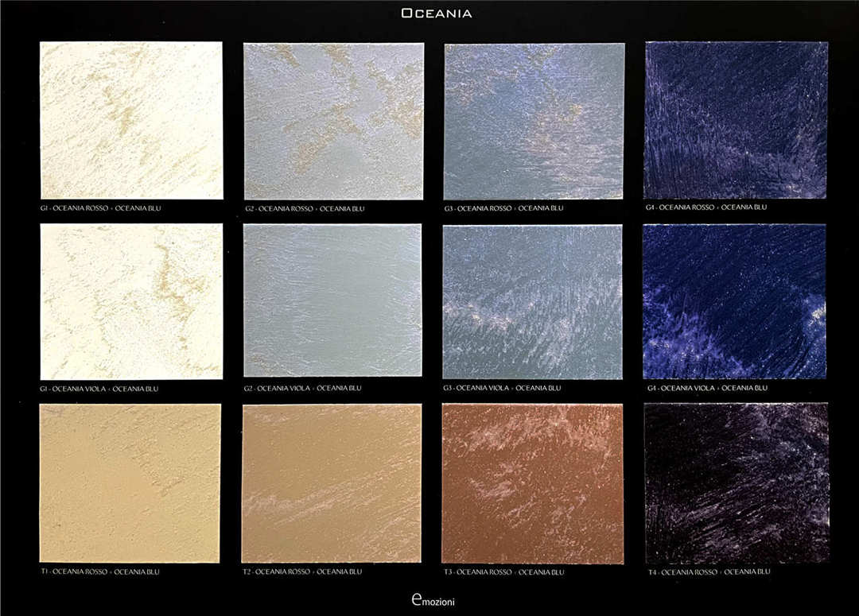Click the label 'G1 - OCEANIA ROSSO + OCEANIA BLU'
This screenshot has height=616, width=859.
(101, 208)
